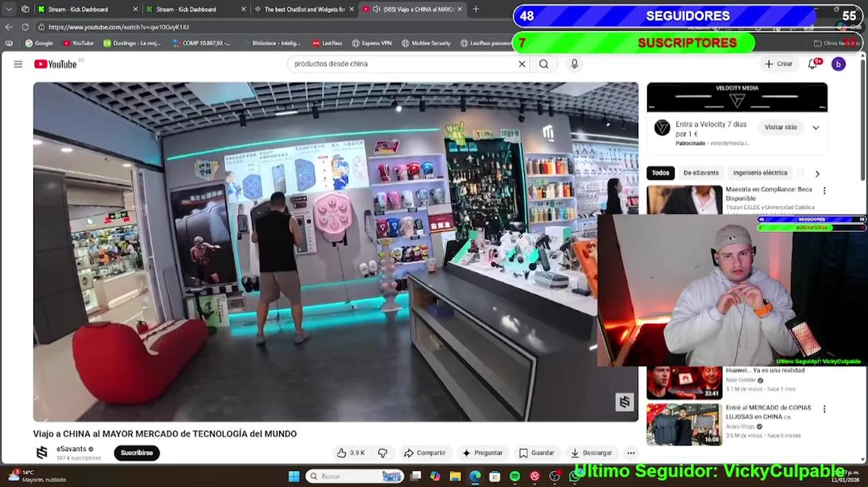Open the Duolingo bookmark
Image resolution: width=868 pixels, height=487 pixels.
click(x=132, y=43)
